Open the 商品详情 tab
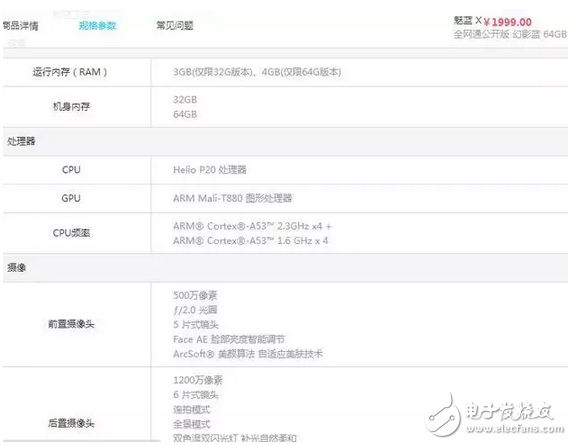 pos(20,26)
